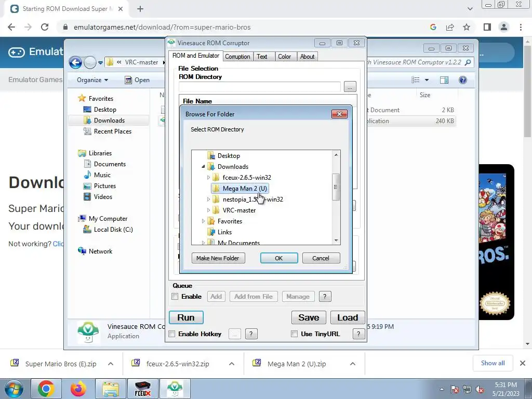Toggle Enable Hotkey checkbox
Viewport: 532px width, 399px height.
point(172,334)
